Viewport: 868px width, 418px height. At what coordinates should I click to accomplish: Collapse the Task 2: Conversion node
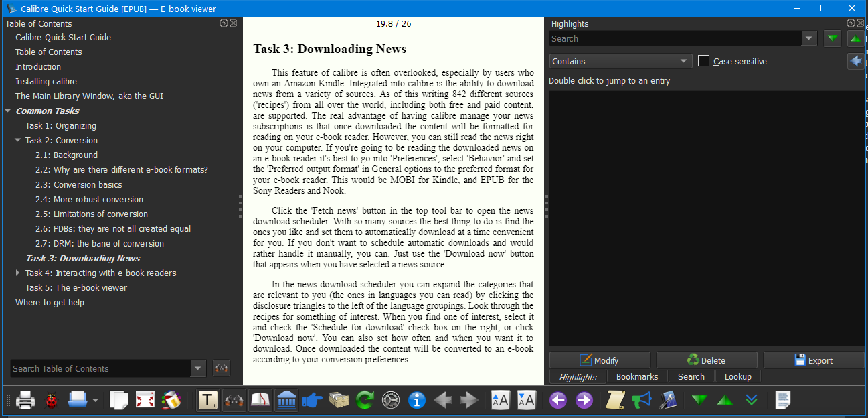[x=18, y=141]
